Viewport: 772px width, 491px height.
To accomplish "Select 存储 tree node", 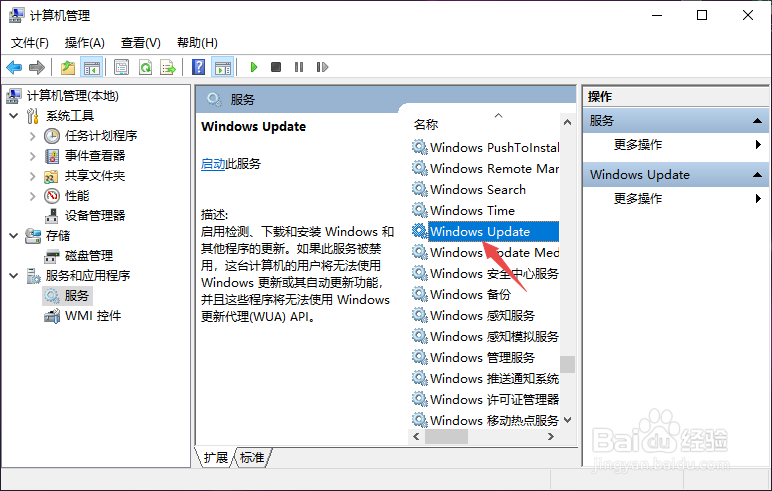I will [x=58, y=235].
